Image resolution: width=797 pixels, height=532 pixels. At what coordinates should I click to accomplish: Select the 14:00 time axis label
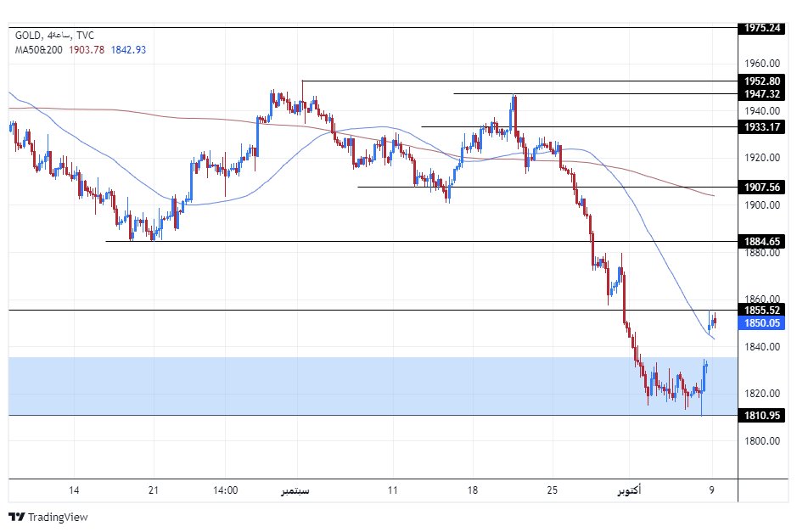tap(225, 490)
